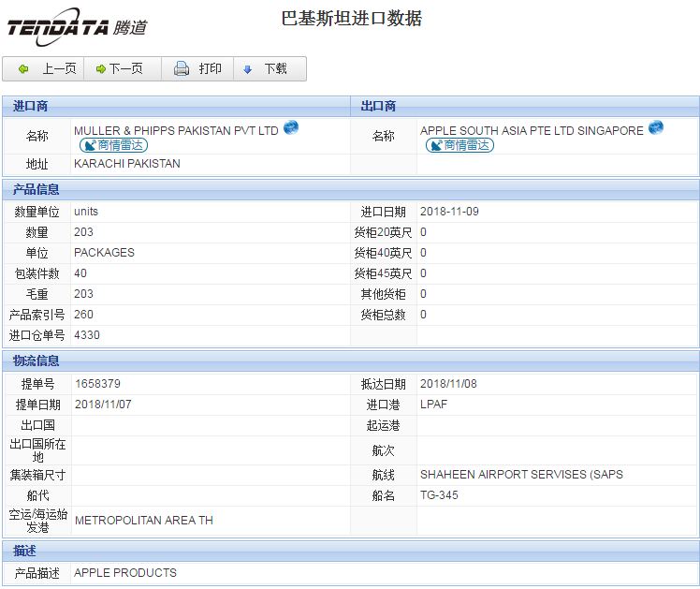
Task: Click globe icon beside APPLE SOUTH ASIA
Action: tap(655, 128)
